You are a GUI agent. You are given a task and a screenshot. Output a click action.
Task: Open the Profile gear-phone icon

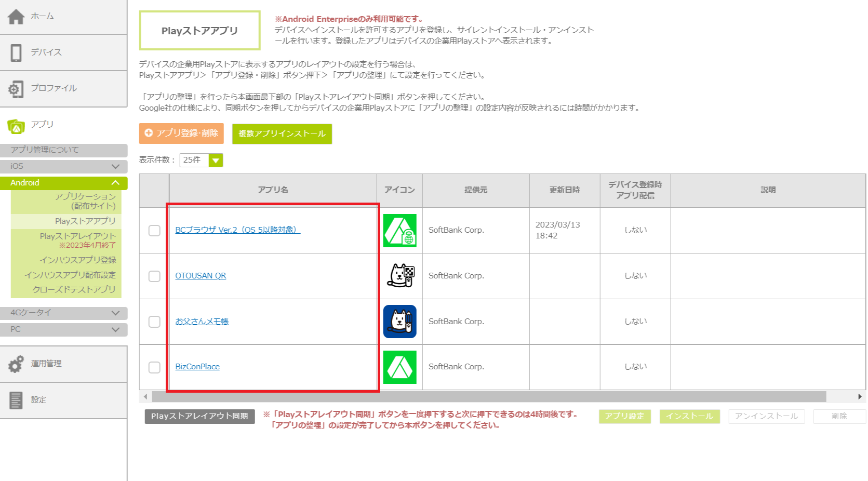tap(16, 89)
